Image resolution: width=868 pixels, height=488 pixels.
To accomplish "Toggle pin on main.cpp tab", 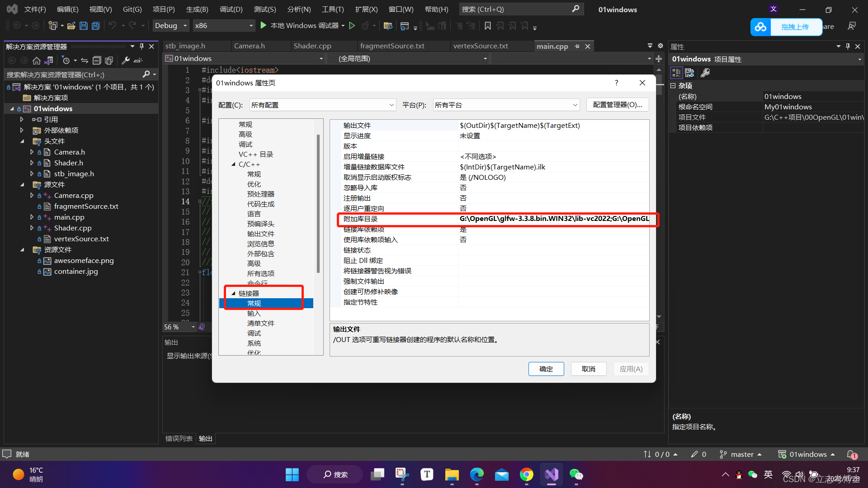I will pyautogui.click(x=577, y=46).
